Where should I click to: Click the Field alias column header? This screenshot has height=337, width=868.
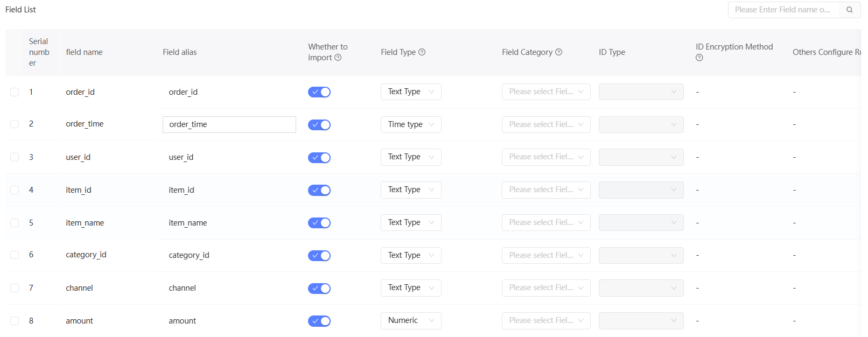click(180, 52)
